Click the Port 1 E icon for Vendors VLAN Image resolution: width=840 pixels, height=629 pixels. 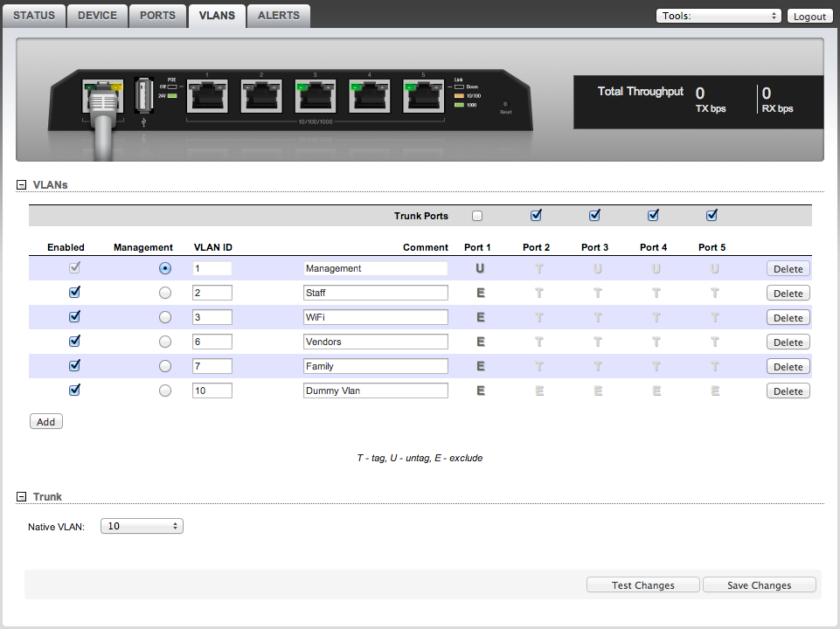(x=479, y=342)
